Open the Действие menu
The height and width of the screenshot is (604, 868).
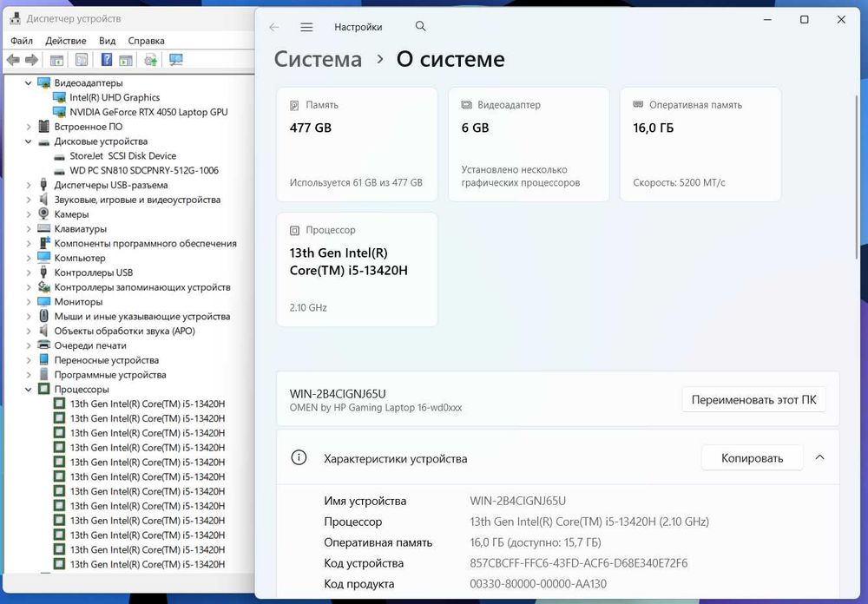tap(66, 41)
